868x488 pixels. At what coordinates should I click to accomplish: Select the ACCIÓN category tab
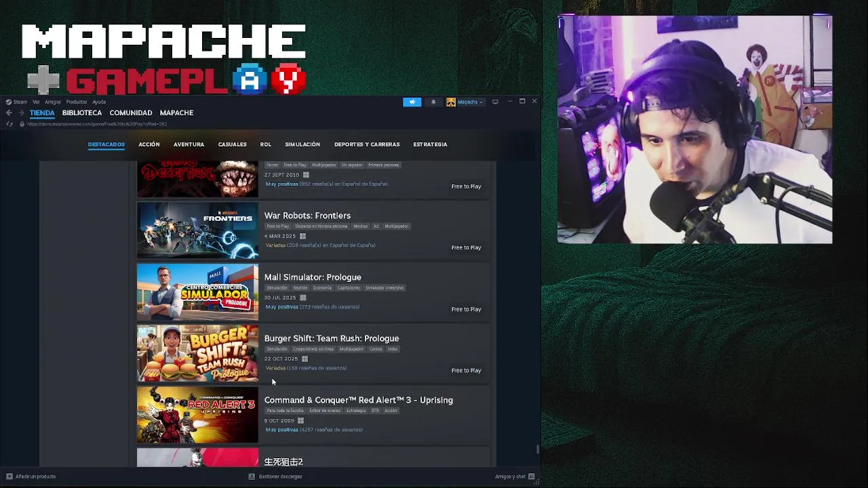point(149,144)
